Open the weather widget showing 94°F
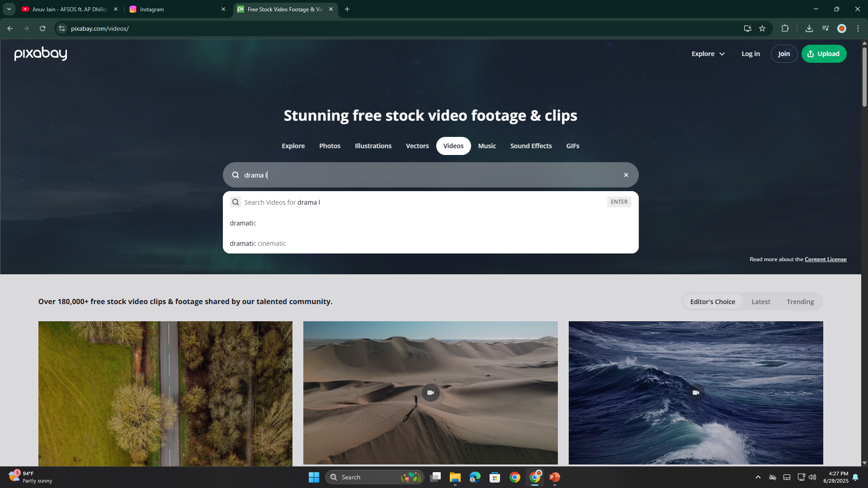 31,477
